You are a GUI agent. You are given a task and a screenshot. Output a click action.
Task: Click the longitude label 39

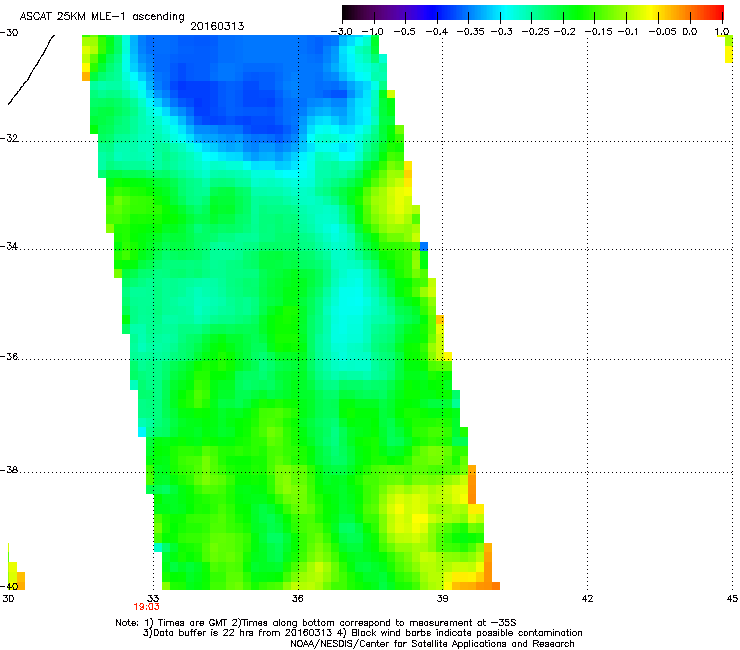click(442, 599)
